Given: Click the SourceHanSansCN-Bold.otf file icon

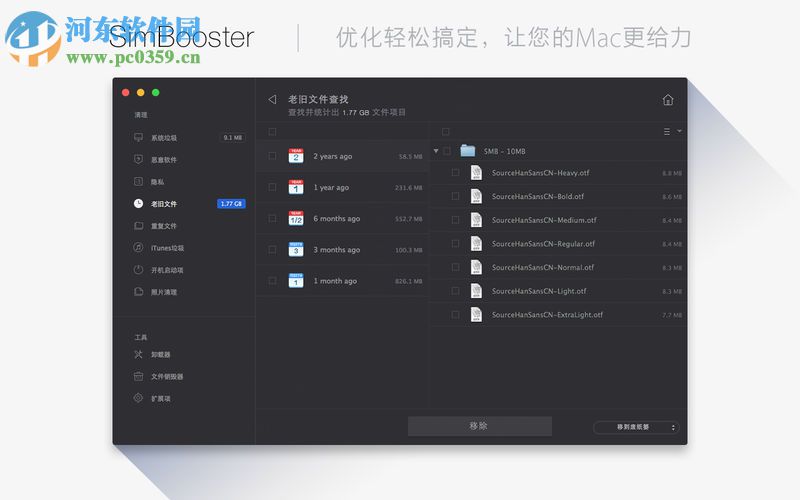Looking at the screenshot, I should 476,196.
